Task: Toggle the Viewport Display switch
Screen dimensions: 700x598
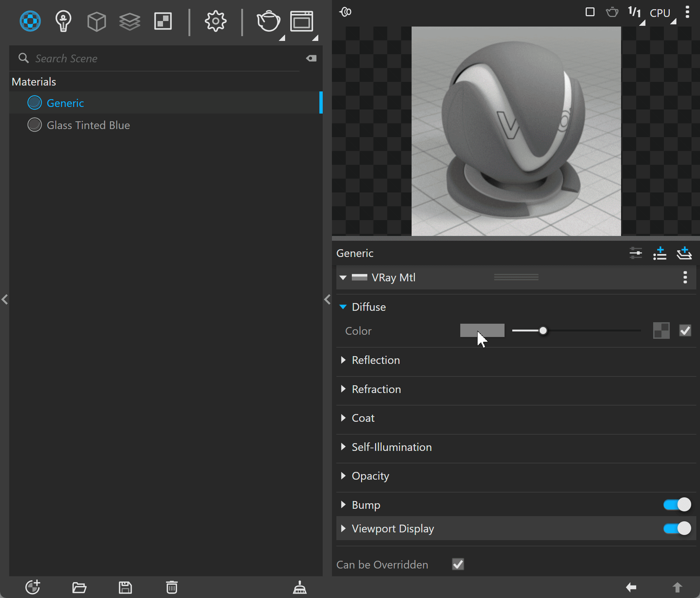Action: [x=677, y=528]
